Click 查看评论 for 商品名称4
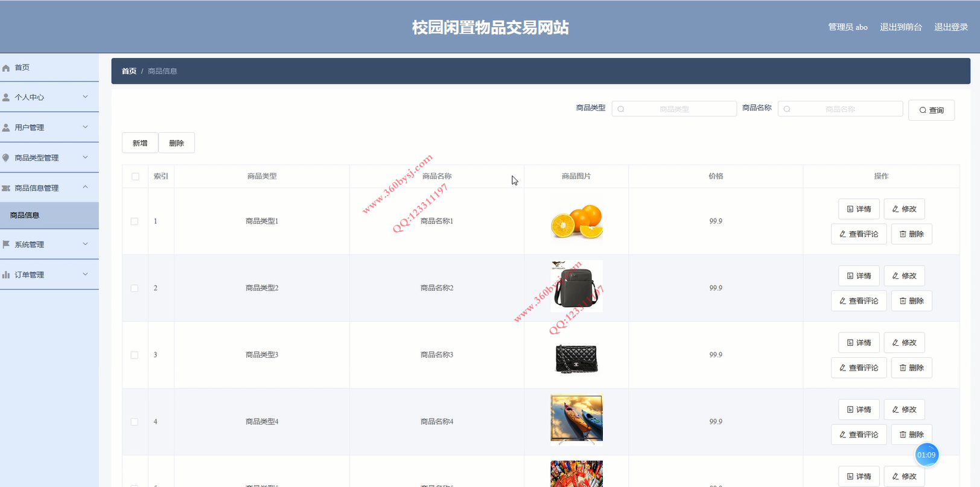 point(859,435)
